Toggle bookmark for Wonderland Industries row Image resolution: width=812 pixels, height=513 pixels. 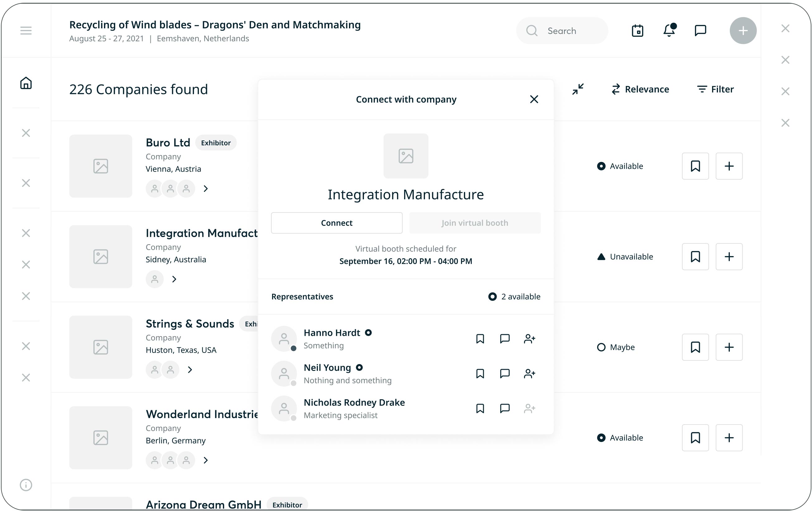tap(695, 437)
